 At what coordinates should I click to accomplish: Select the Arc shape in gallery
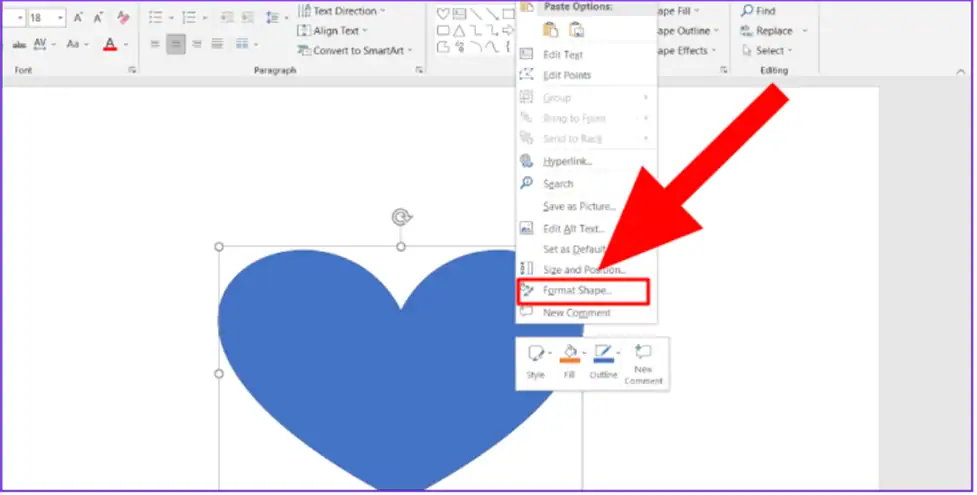point(476,47)
